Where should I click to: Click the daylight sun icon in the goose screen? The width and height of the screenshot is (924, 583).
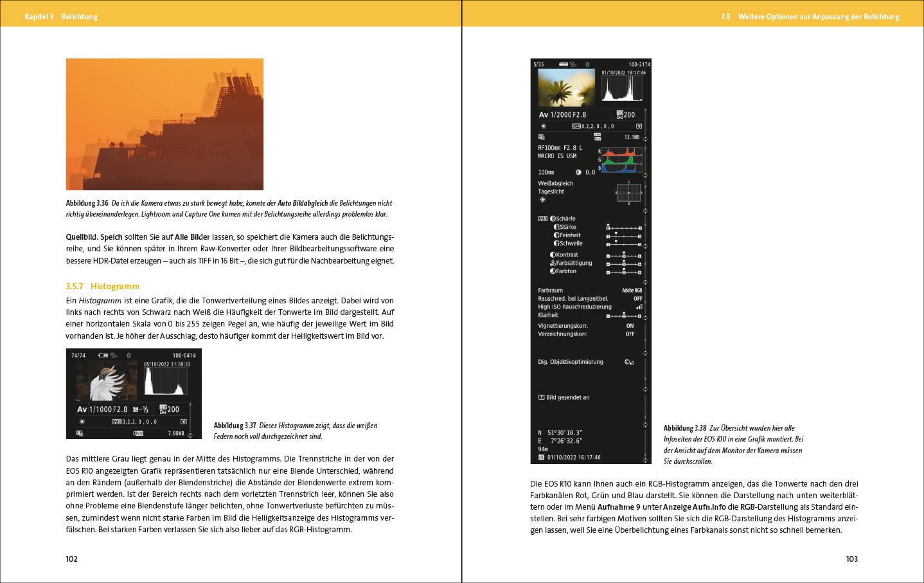[82, 422]
